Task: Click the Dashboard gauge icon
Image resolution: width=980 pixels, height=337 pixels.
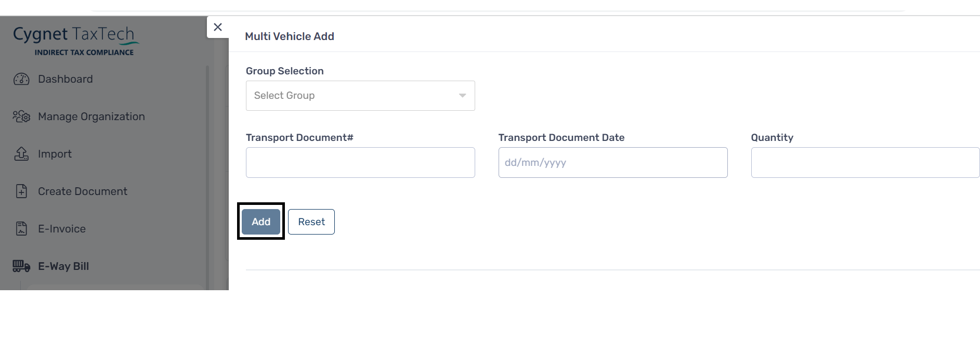Action: coord(21,79)
